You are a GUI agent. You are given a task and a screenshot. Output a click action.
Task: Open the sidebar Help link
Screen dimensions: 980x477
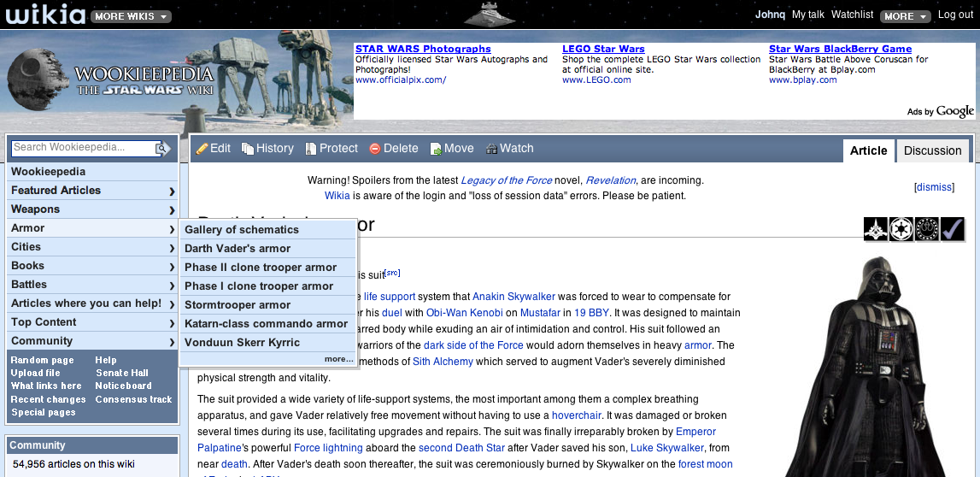click(106, 360)
